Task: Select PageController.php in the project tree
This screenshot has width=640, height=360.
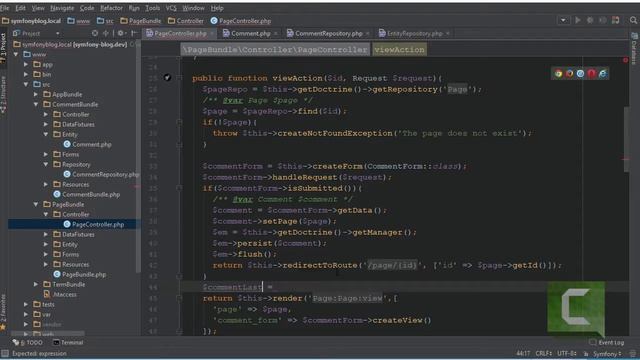Action: pyautogui.click(x=93, y=224)
